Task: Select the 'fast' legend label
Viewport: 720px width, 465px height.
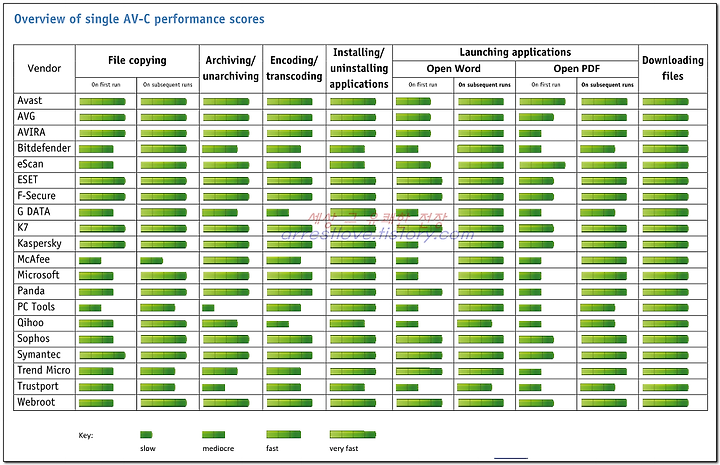Action: pos(272,448)
